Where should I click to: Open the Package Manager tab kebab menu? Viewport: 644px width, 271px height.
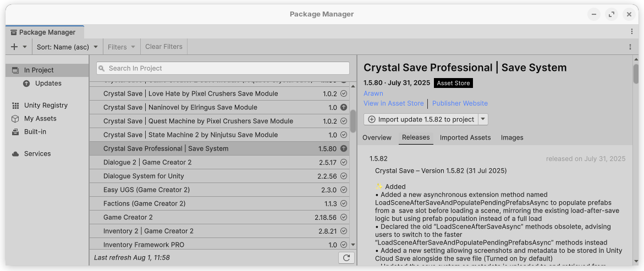tap(632, 32)
